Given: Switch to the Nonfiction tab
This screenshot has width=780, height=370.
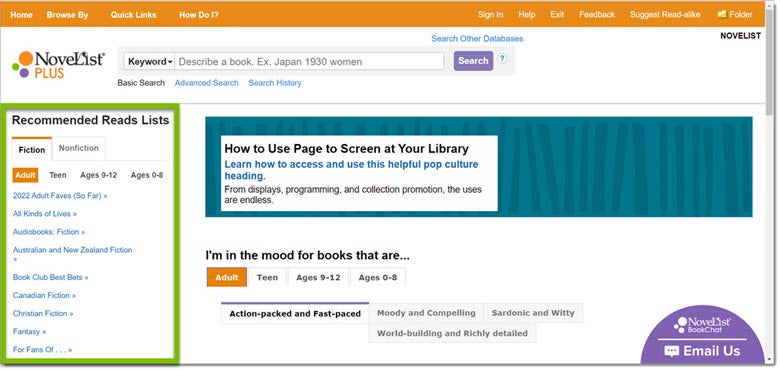Looking at the screenshot, I should coord(79,148).
